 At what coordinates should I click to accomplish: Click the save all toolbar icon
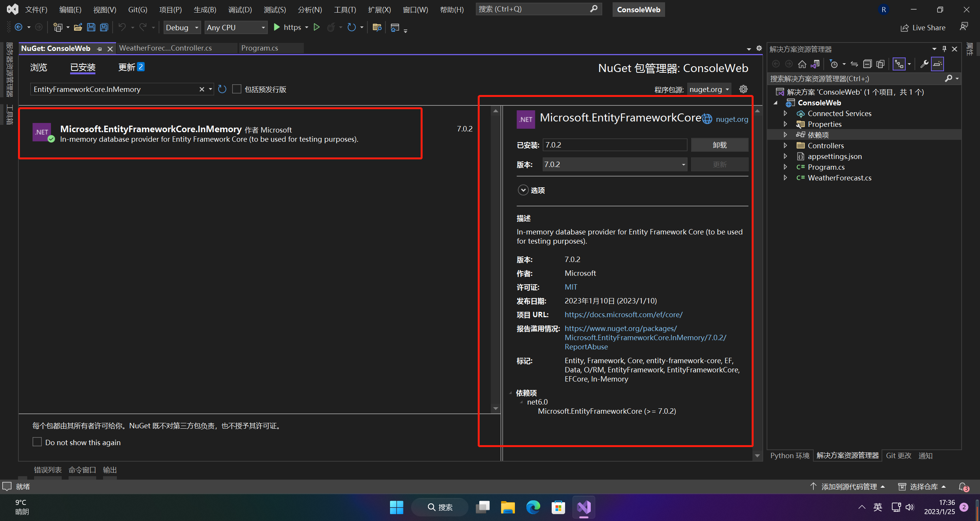104,27
